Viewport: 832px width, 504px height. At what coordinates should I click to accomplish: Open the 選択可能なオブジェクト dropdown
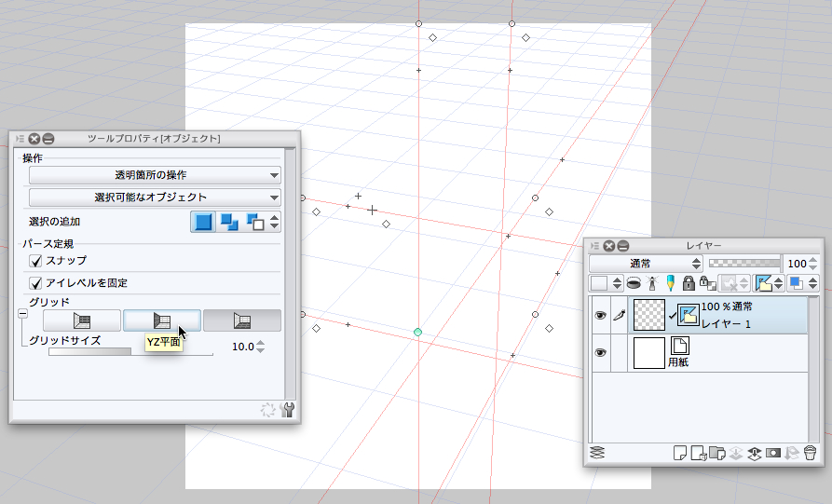coord(155,197)
